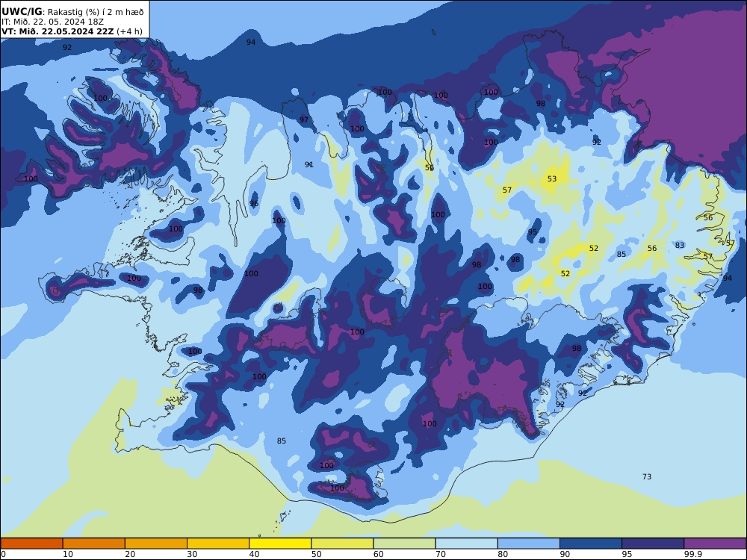Click the '90' legend scale label

565,554
